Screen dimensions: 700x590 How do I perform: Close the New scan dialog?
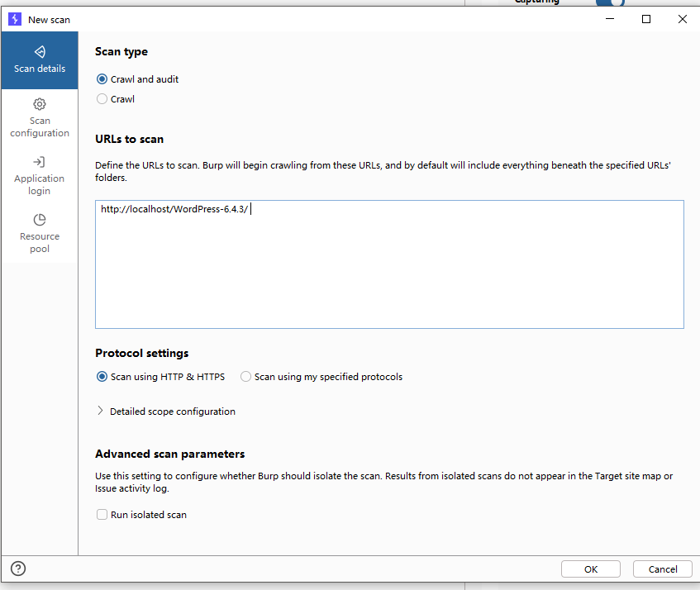(682, 19)
